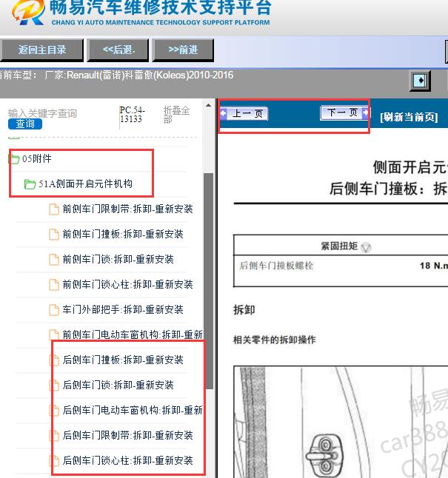Click the door striker diagram image

tap(341, 422)
